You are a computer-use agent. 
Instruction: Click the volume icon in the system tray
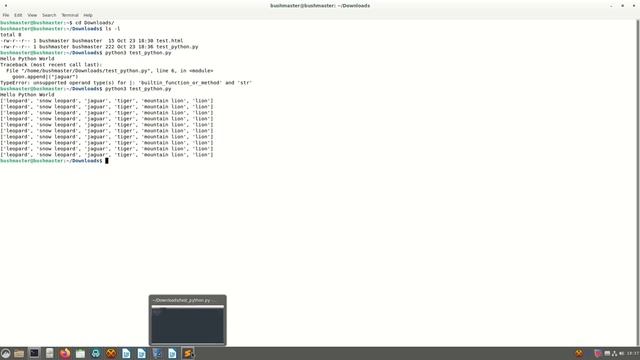[622, 353]
